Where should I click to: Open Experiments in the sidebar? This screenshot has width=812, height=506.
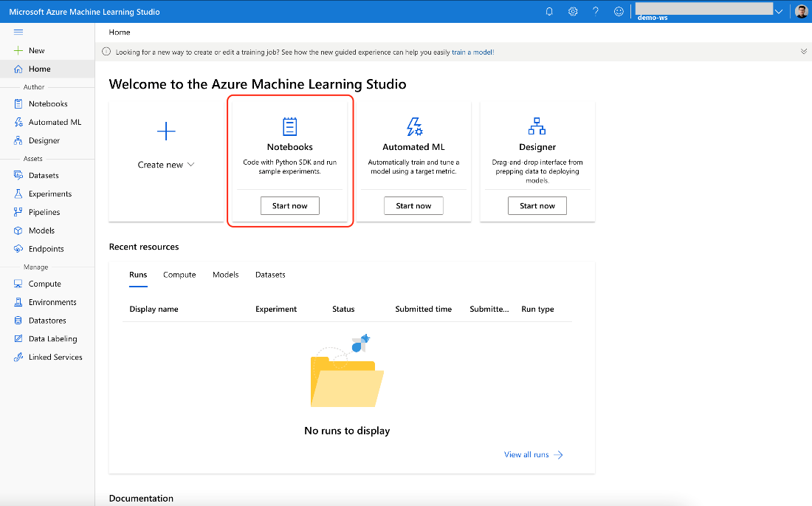pyautogui.click(x=50, y=194)
